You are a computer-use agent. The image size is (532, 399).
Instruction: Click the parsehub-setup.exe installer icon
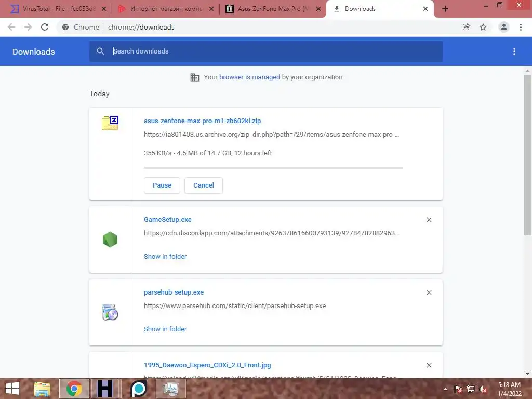pos(110,312)
